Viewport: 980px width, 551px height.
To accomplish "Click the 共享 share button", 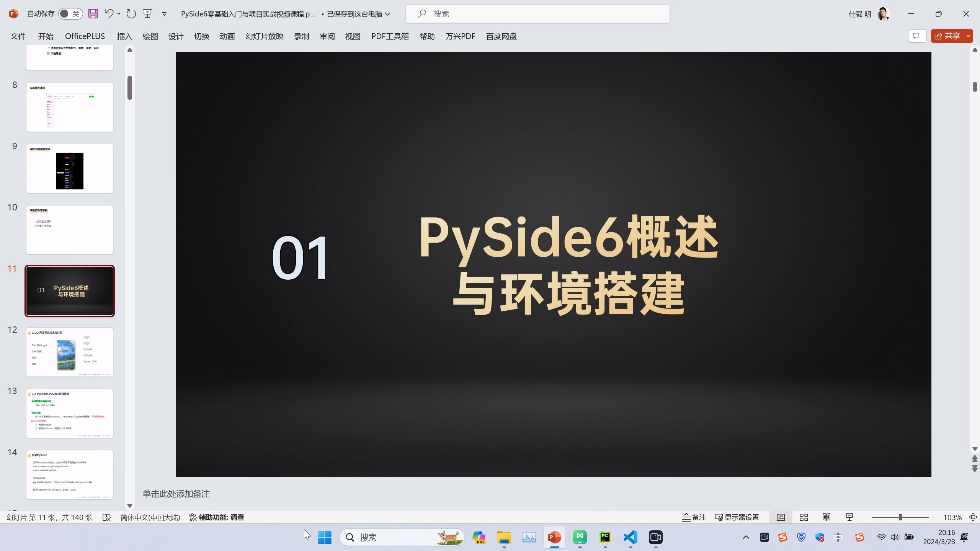I will (947, 36).
